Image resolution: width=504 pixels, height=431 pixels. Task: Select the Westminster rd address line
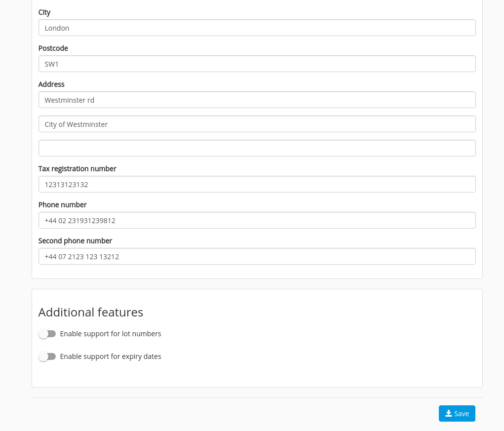tap(257, 100)
